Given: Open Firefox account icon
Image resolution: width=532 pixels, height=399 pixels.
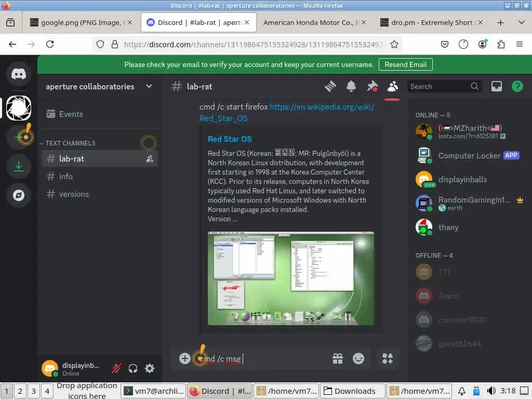Looking at the screenshot, I should point(482,45).
